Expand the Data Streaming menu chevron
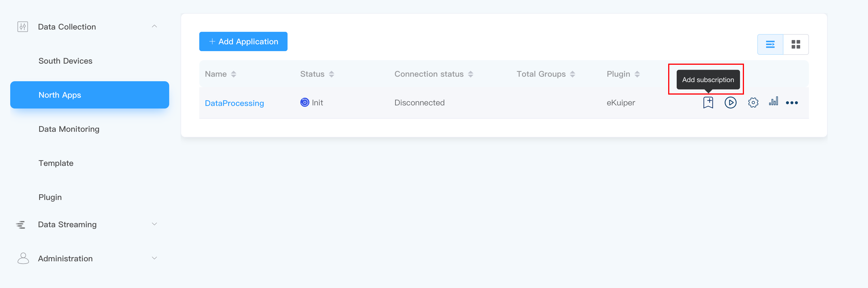This screenshot has width=868, height=288. click(154, 224)
